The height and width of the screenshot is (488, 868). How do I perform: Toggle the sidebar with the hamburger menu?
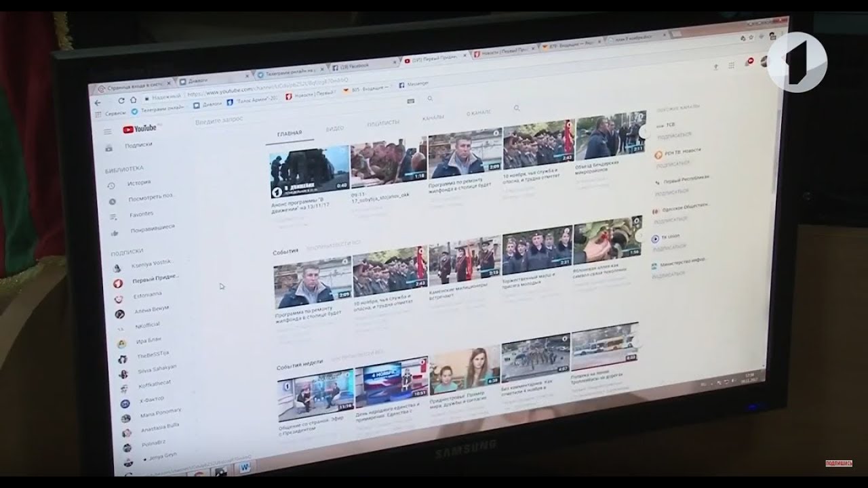pos(108,131)
